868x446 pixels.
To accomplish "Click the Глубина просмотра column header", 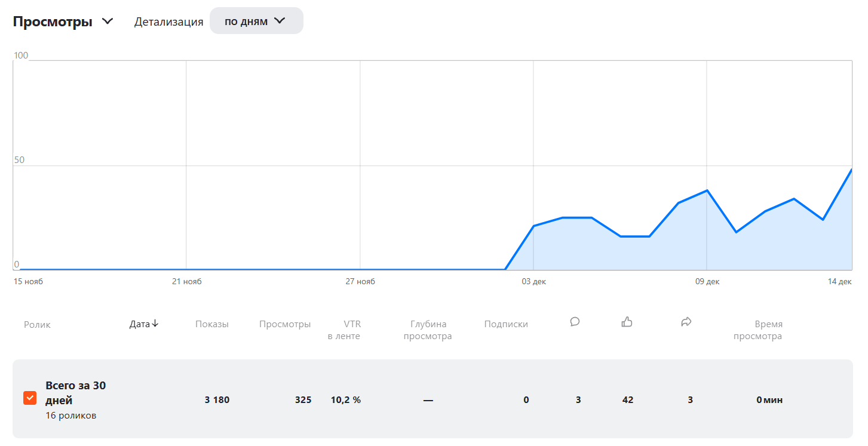I will point(428,330).
